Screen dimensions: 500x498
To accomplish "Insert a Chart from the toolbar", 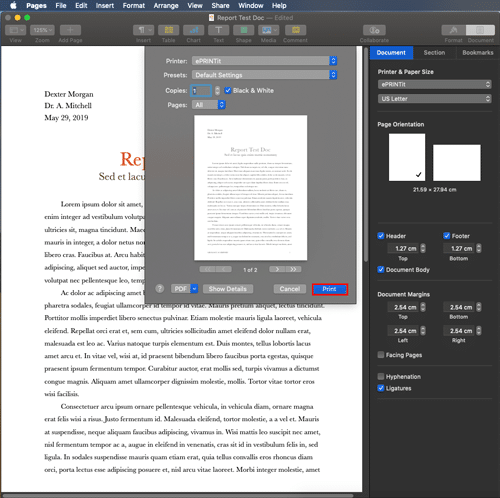I will (x=194, y=30).
